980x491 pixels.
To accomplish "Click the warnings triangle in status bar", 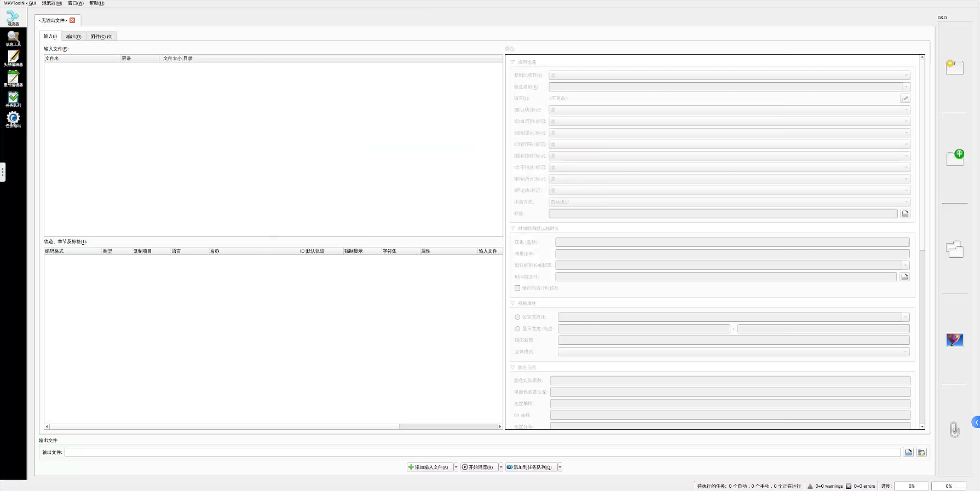I will coord(810,486).
